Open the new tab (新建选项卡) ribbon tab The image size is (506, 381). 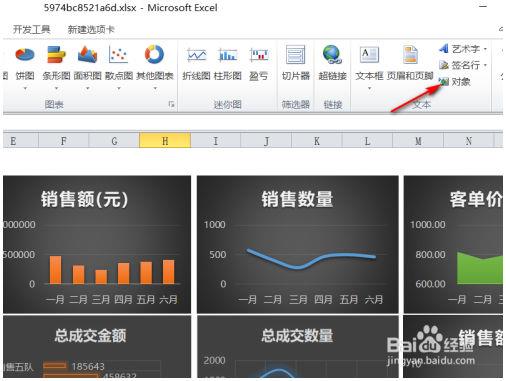91,29
